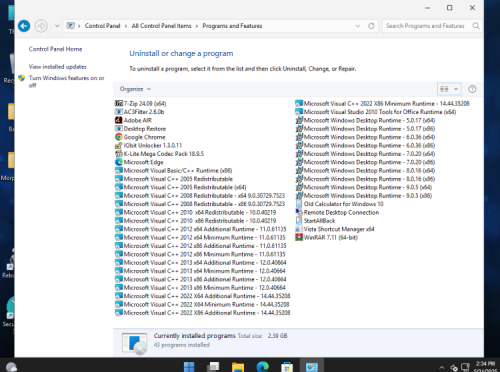
Task: Open the Windows Start button
Action: 189,367
